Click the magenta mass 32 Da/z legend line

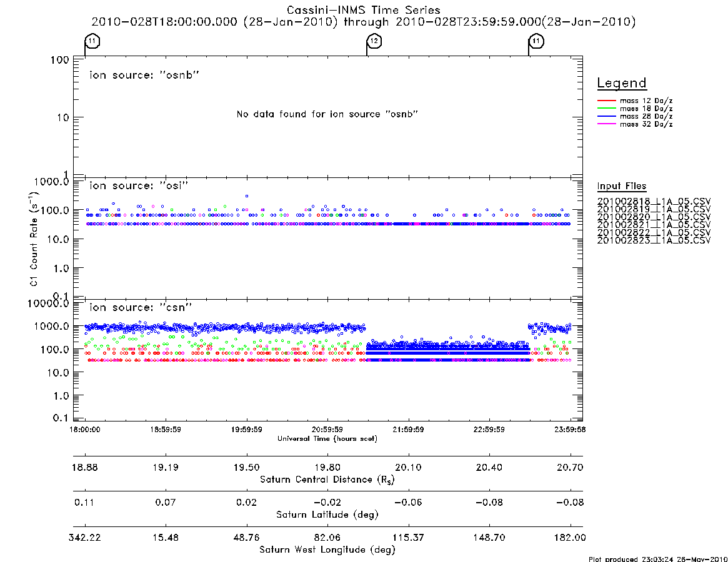(x=606, y=124)
